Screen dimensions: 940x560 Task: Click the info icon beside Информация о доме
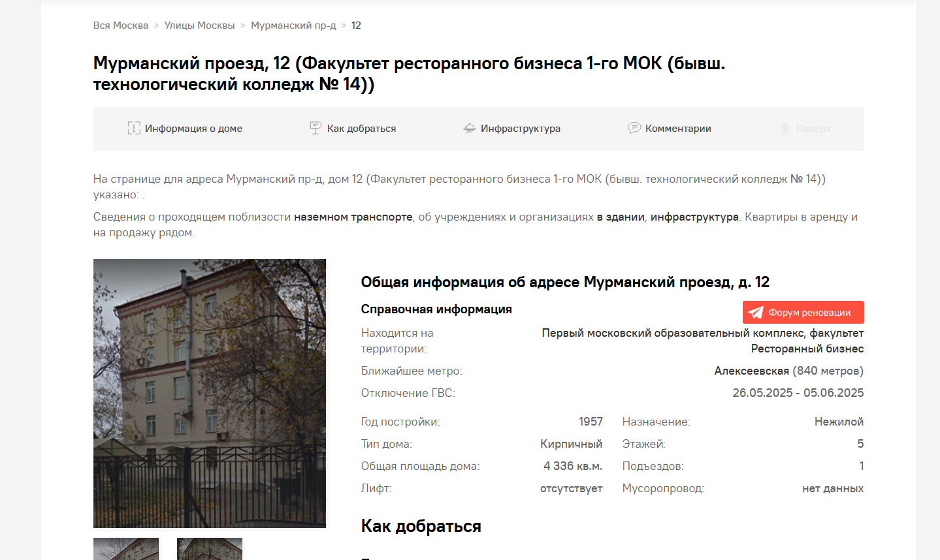pos(133,129)
